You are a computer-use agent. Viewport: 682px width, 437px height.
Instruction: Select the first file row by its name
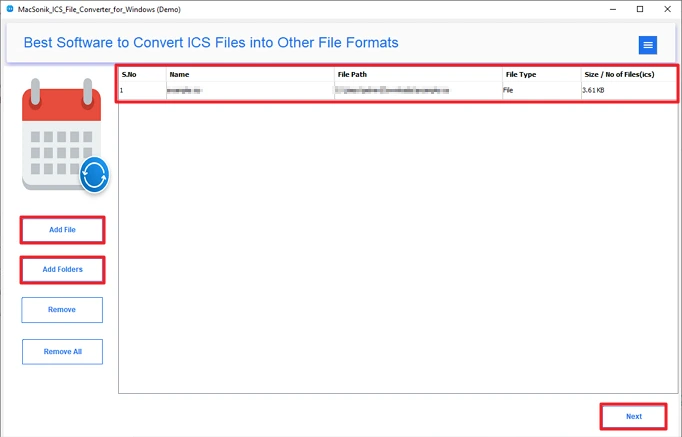[x=187, y=90]
